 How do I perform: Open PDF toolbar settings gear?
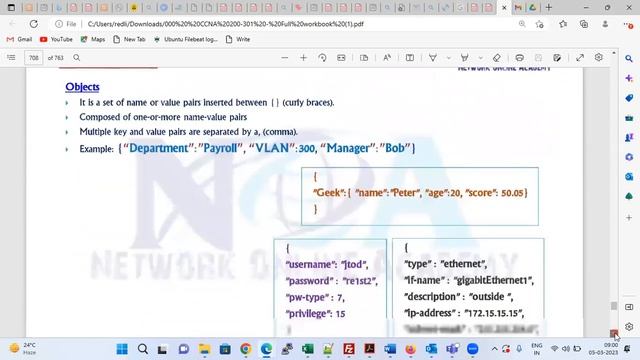click(599, 58)
